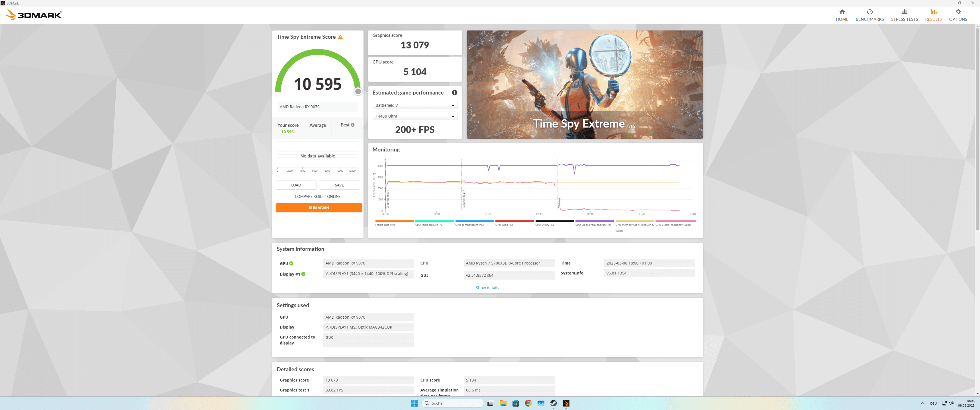This screenshot has height=410, width=980.
Task: Click the info icon beside Best score
Action: 353,125
